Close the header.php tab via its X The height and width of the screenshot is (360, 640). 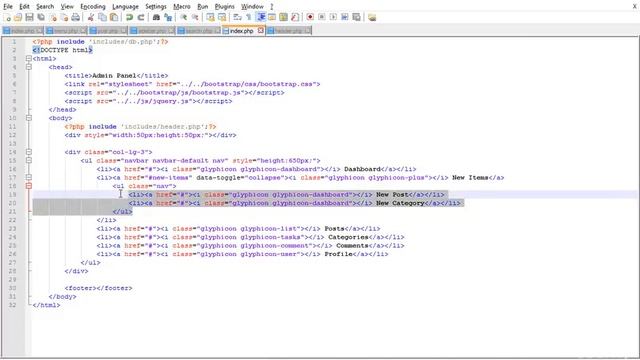coord(307,31)
